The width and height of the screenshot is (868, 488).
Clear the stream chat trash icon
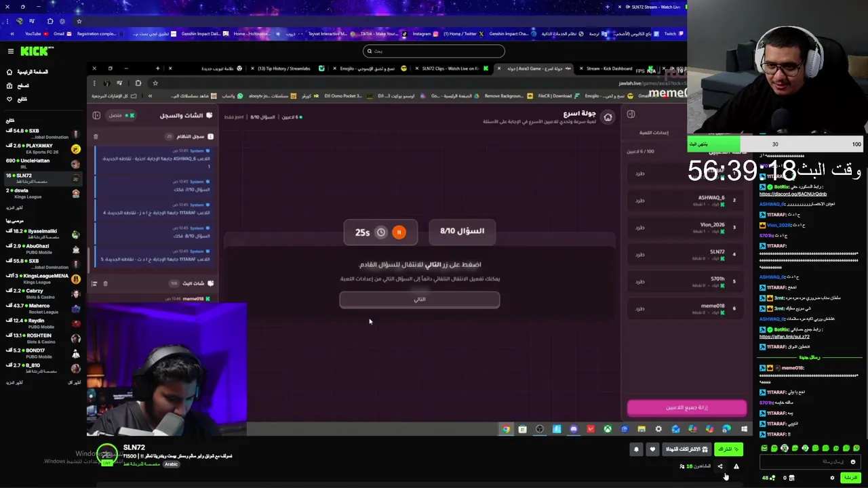click(x=105, y=283)
